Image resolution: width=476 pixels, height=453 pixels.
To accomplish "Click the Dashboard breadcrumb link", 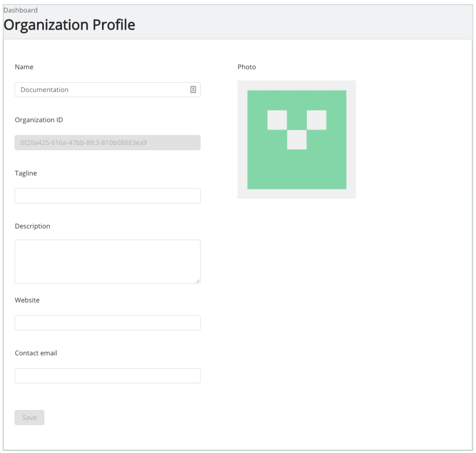I will coord(20,10).
